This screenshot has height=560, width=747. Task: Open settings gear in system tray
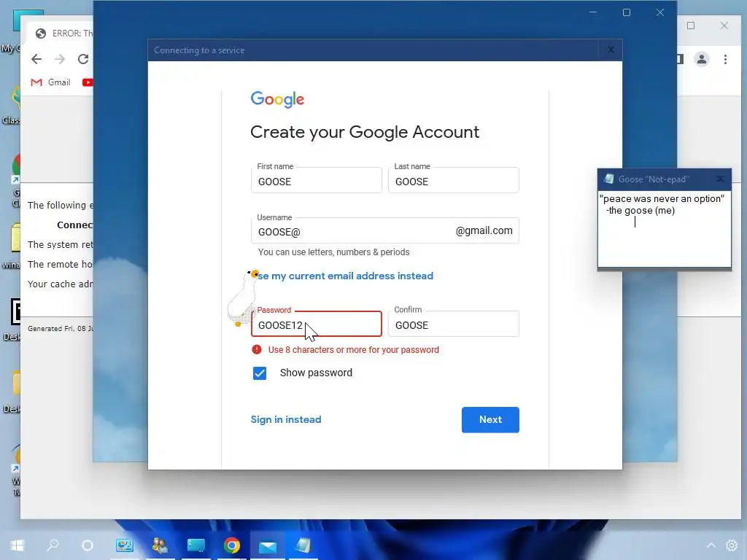[x=732, y=545]
